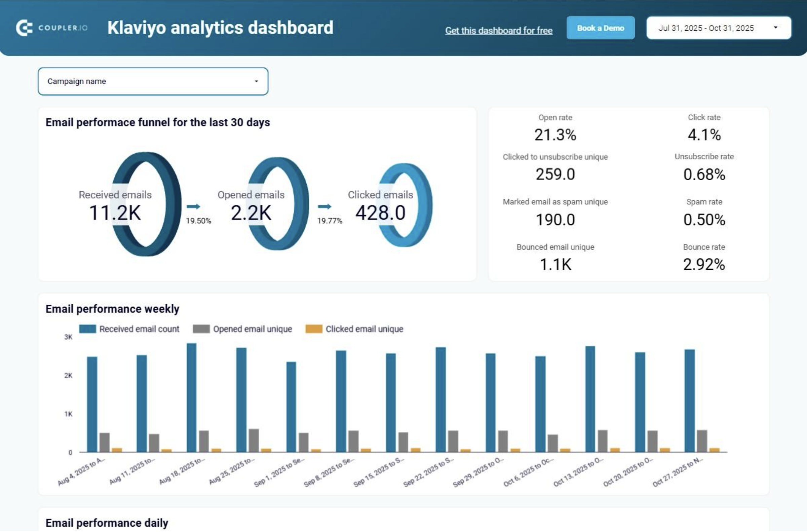Click the Book a Demo button
This screenshot has width=807, height=532.
click(600, 28)
